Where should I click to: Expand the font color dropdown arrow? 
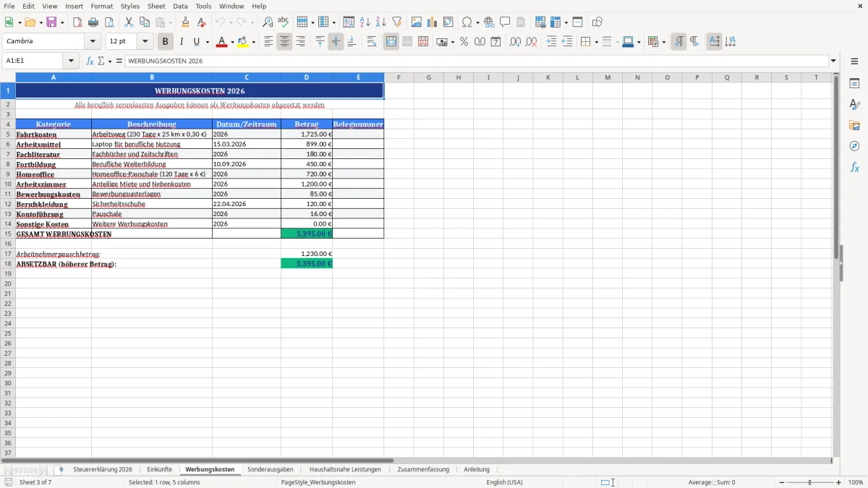tap(231, 41)
